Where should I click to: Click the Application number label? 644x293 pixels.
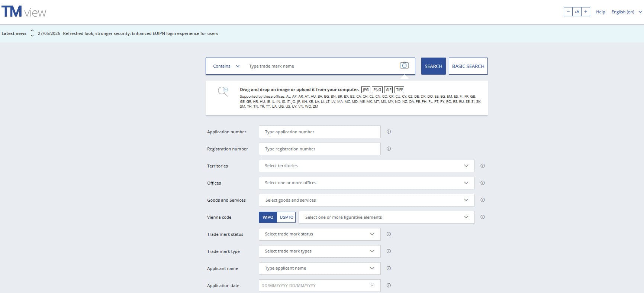tap(227, 132)
